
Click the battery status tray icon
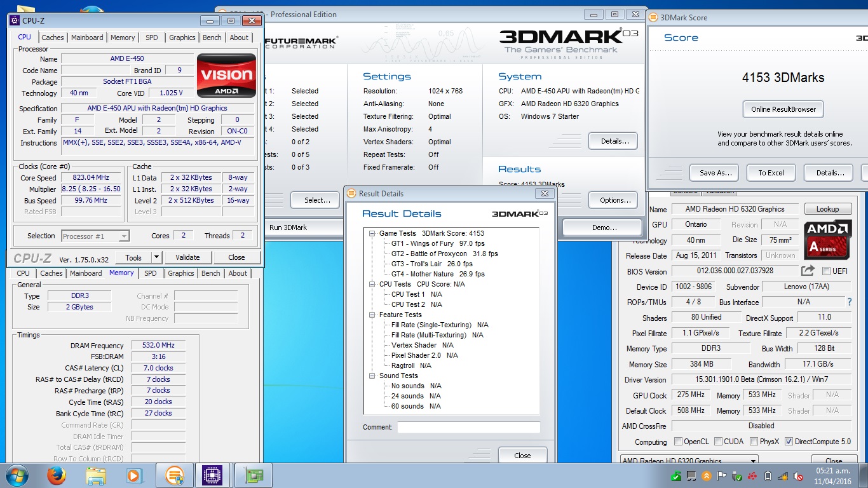[x=768, y=475]
